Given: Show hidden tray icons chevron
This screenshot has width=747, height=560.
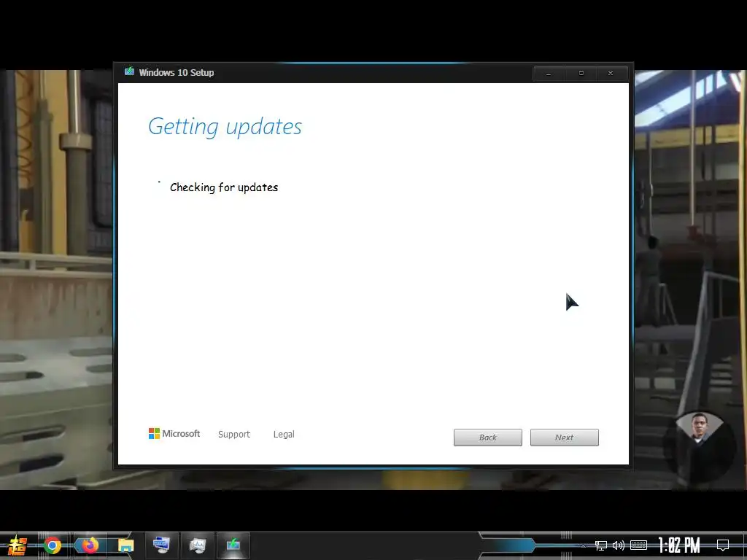Looking at the screenshot, I should pos(583,545).
